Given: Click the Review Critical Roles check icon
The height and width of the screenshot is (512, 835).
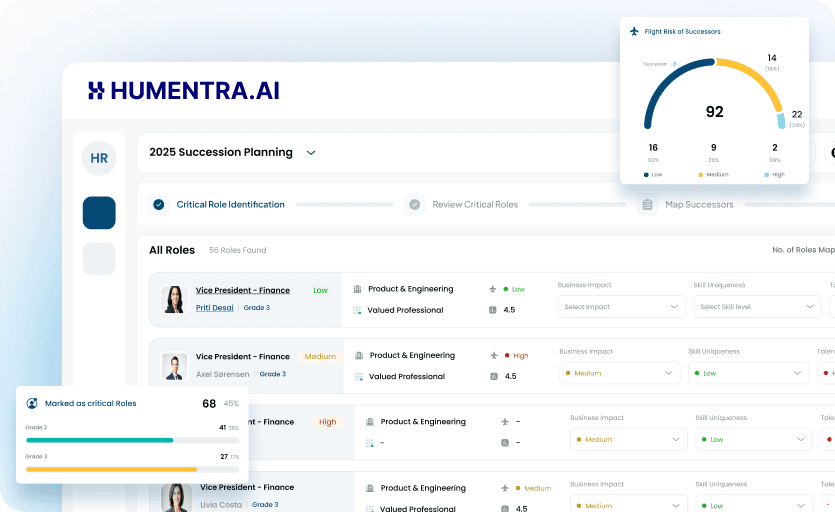Looking at the screenshot, I should point(414,205).
